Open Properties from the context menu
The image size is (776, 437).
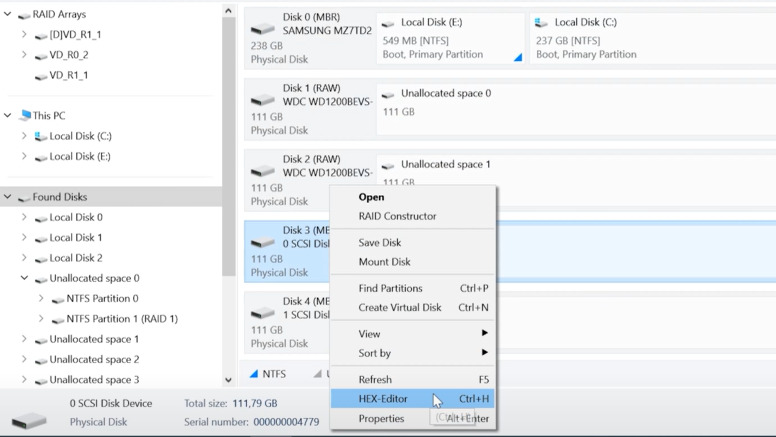[x=412, y=418]
